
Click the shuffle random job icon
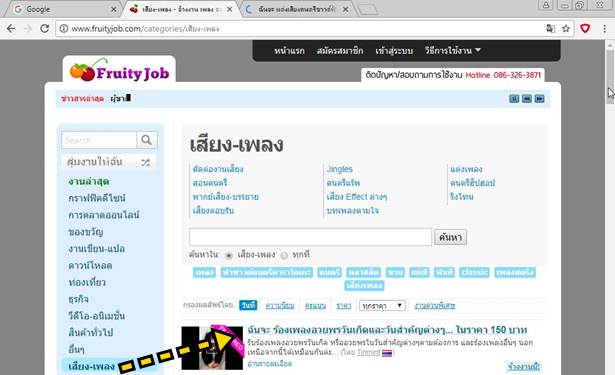tap(146, 162)
